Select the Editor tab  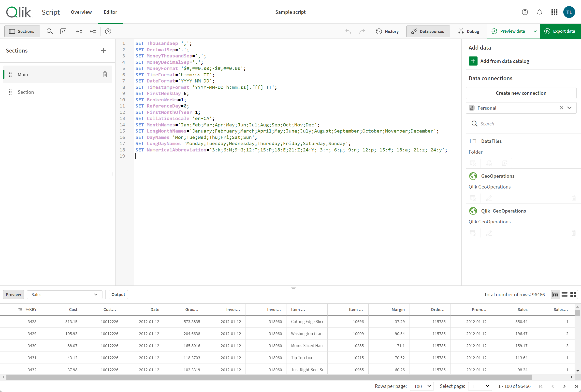(110, 12)
